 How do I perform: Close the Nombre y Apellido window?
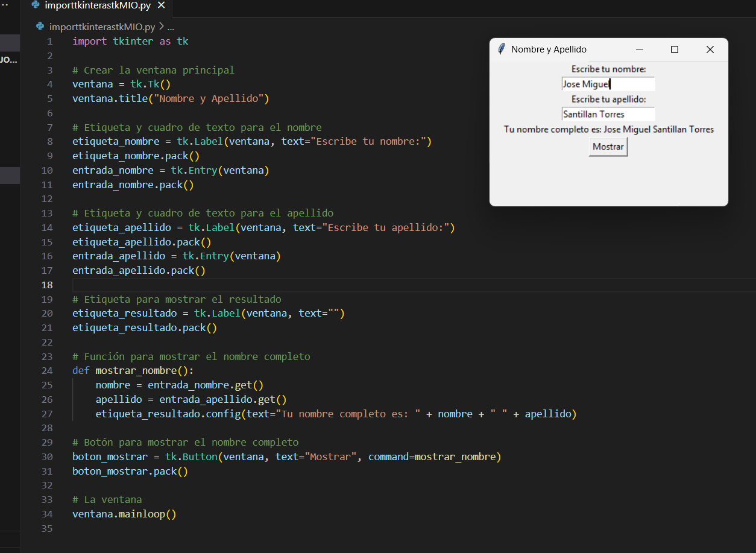710,49
